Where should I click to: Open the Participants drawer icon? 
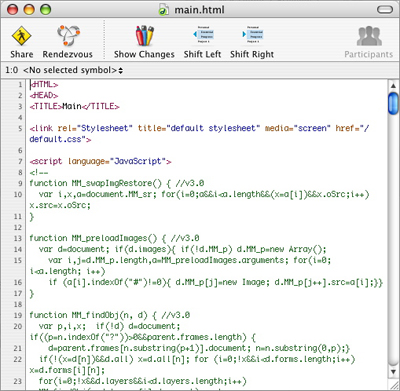pyautogui.click(x=369, y=36)
